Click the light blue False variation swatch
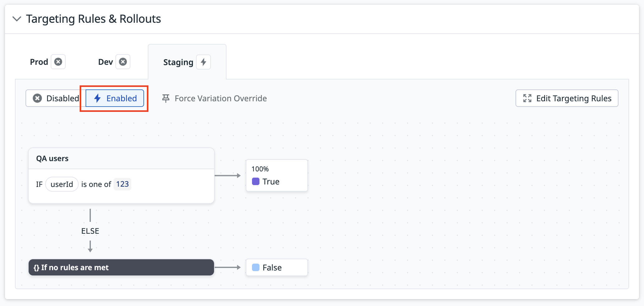 (x=256, y=267)
